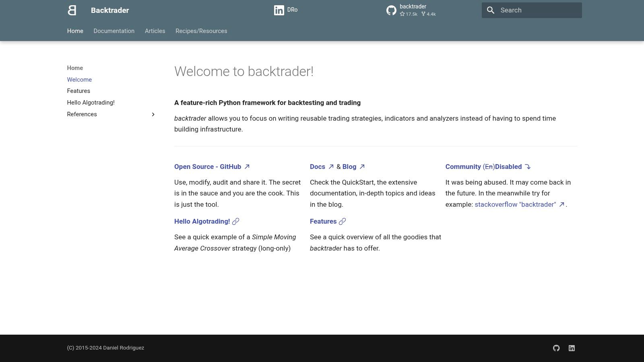Select Features in the sidebar

(x=78, y=91)
